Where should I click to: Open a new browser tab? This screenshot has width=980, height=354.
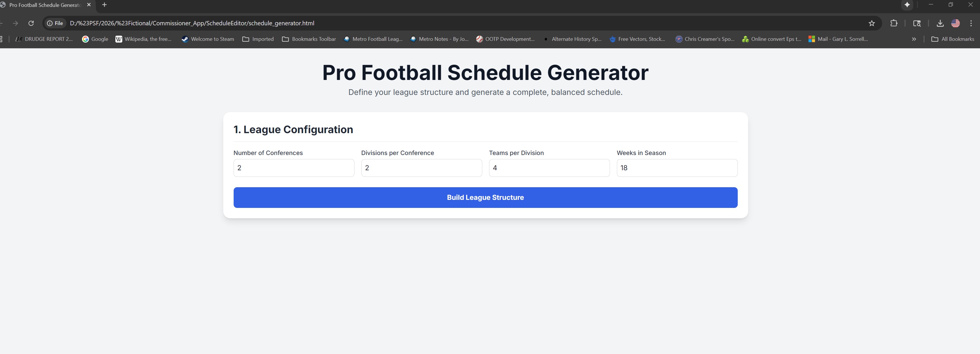104,5
